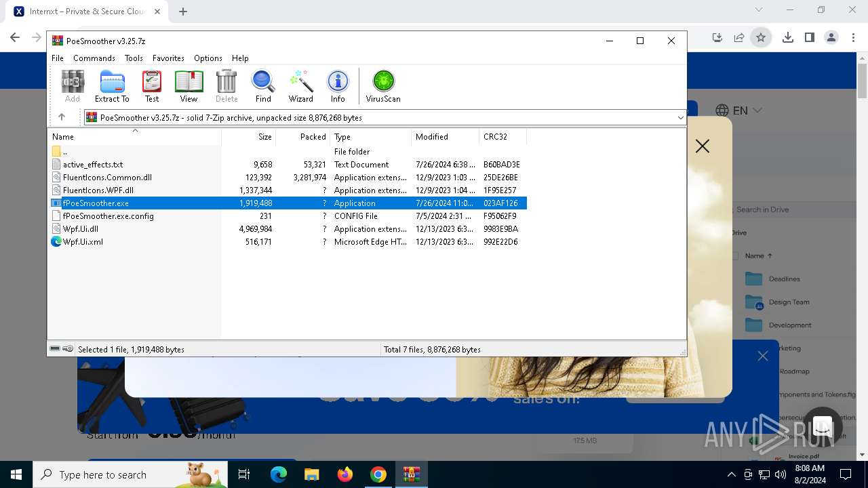The height and width of the screenshot is (488, 868).
Task: Switch to Chrome in the taskbar
Action: coord(378,474)
